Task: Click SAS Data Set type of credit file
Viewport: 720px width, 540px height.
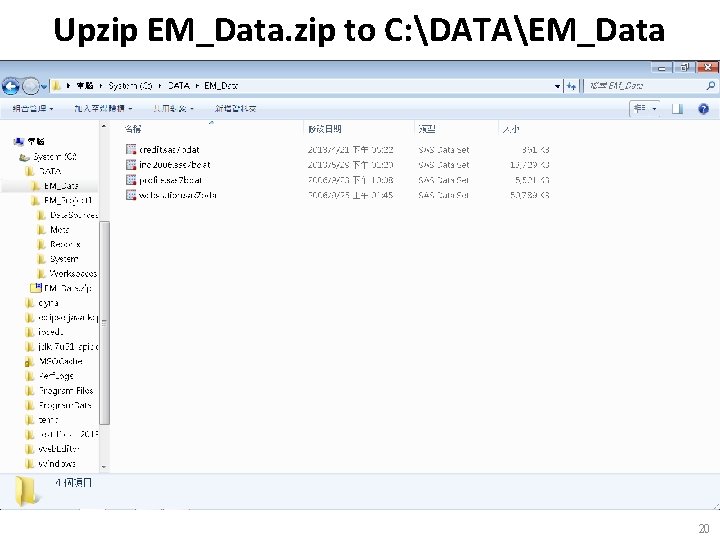Action: tap(444, 149)
